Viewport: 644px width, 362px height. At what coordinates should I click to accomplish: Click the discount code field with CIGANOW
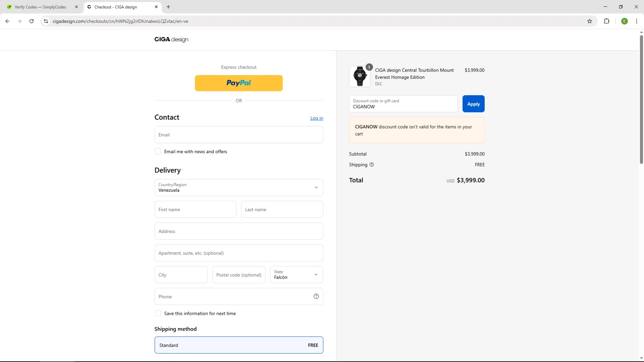click(x=404, y=104)
